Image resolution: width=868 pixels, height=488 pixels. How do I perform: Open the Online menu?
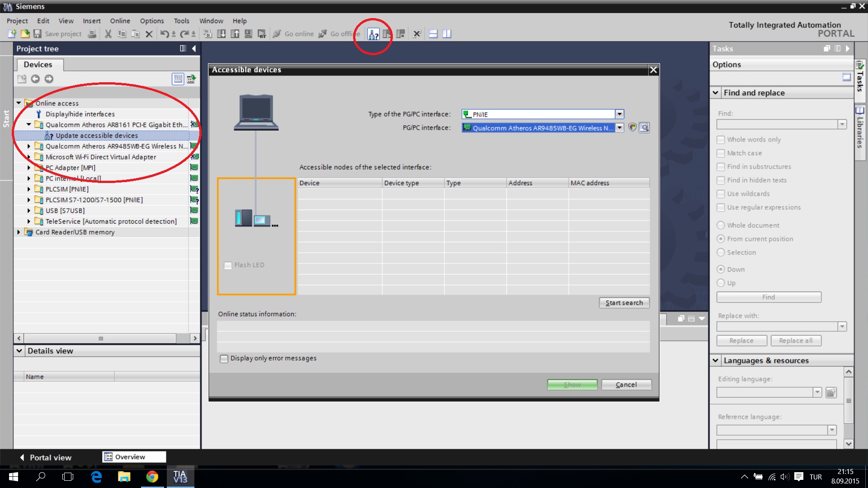tap(120, 21)
